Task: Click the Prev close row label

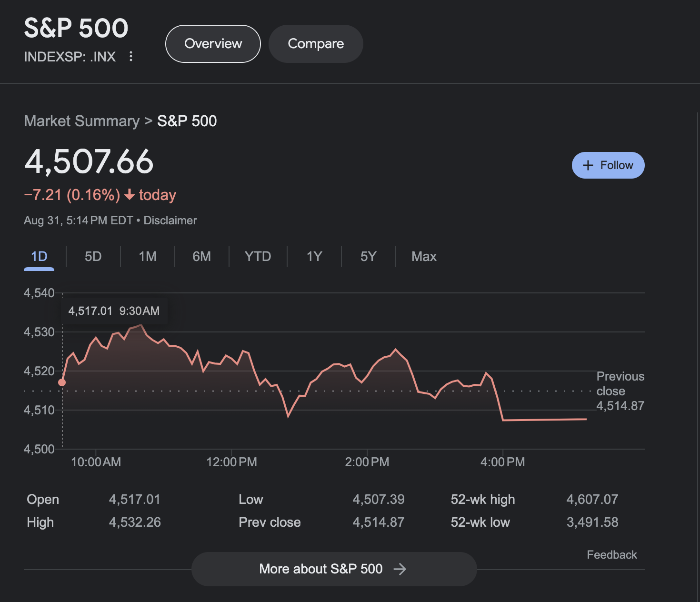Action: pos(270,522)
